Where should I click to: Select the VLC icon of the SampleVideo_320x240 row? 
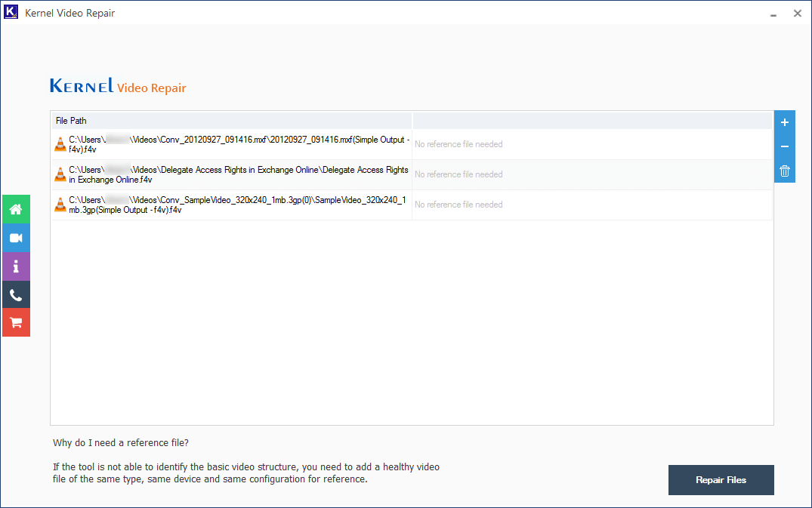60,205
